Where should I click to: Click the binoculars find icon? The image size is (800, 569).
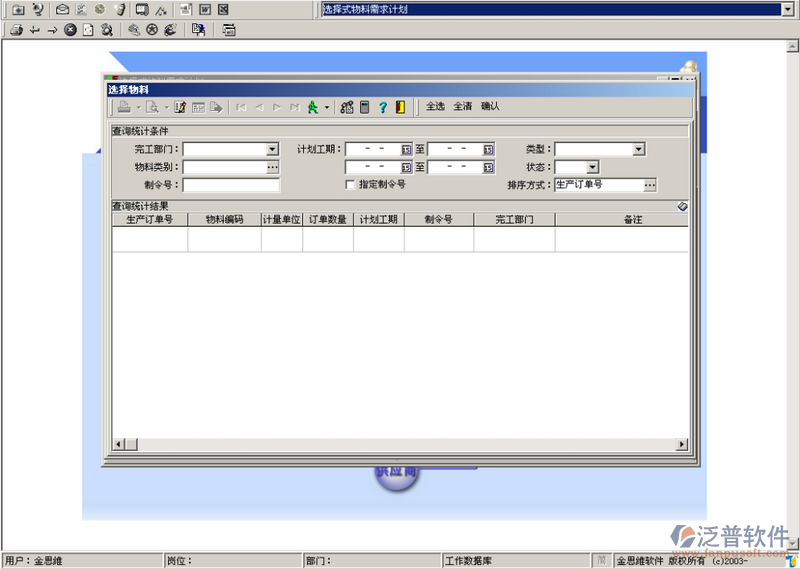(347, 107)
